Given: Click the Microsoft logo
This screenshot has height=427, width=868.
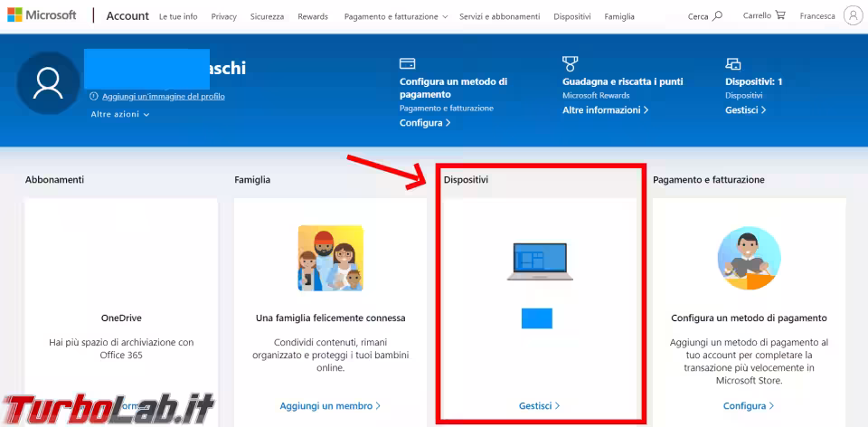Looking at the screenshot, I should [42, 15].
